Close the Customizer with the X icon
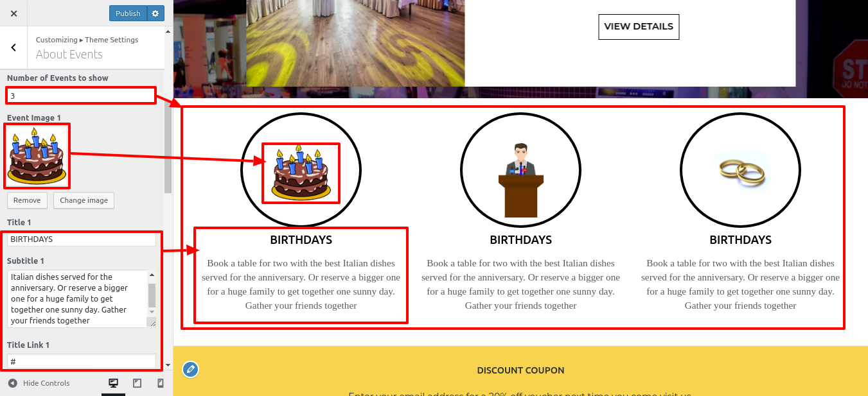868x396 pixels. 13,13
